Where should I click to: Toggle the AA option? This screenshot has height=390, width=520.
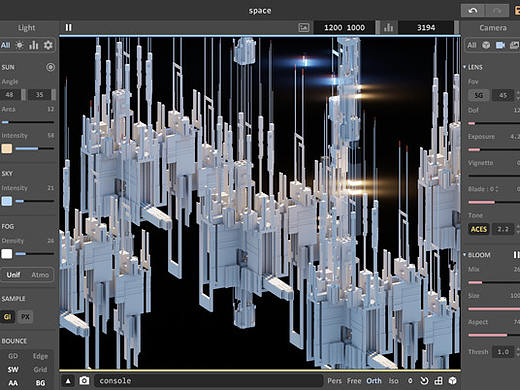13,383
